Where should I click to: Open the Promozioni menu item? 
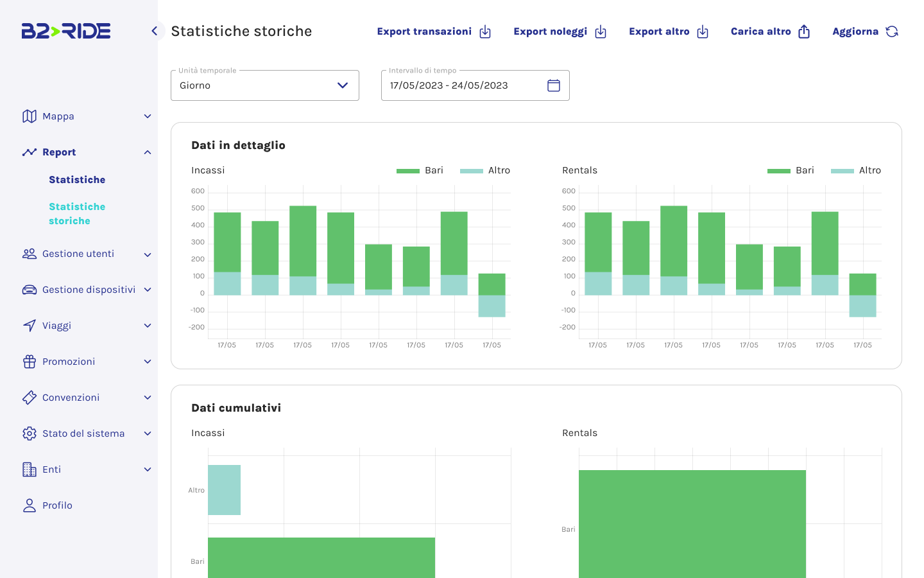pos(69,362)
